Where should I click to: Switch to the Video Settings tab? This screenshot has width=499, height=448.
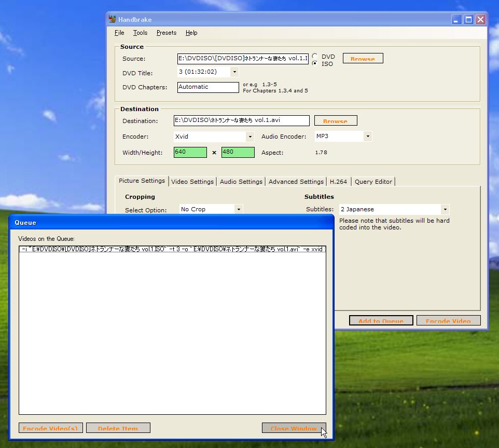coord(192,182)
